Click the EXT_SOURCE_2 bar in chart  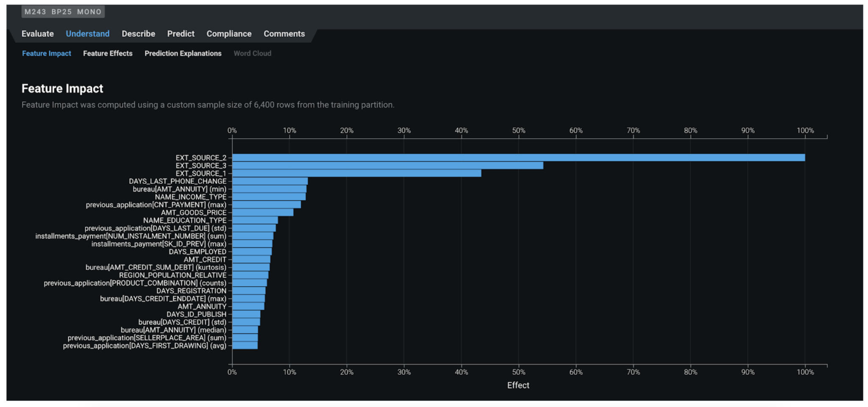(518, 158)
